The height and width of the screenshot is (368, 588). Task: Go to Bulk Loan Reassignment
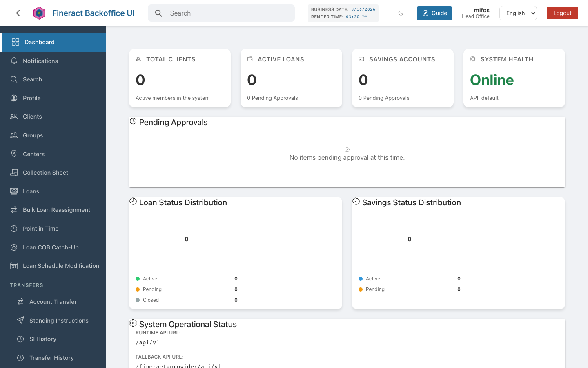53,210
